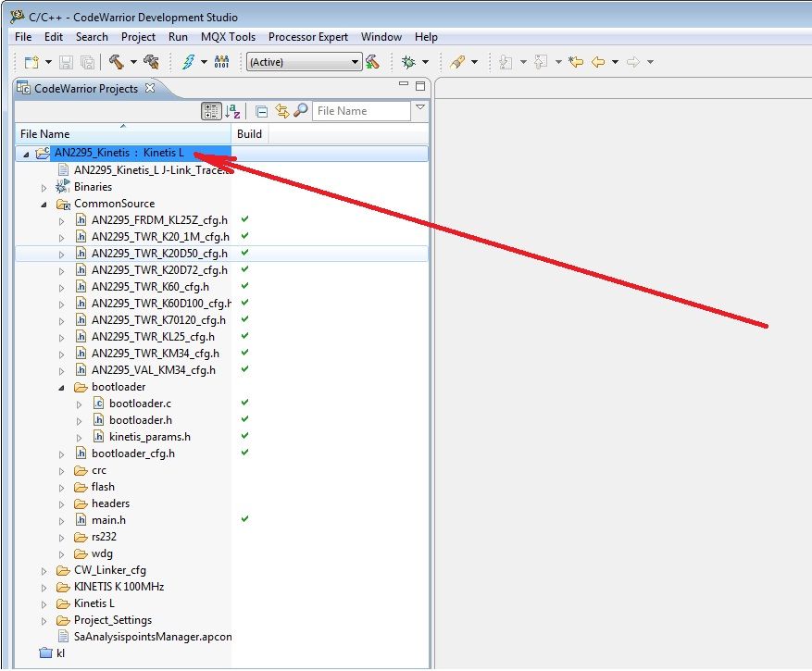This screenshot has width=812, height=671.
Task: Open the Projects panel view menu triangle
Action: click(x=420, y=107)
